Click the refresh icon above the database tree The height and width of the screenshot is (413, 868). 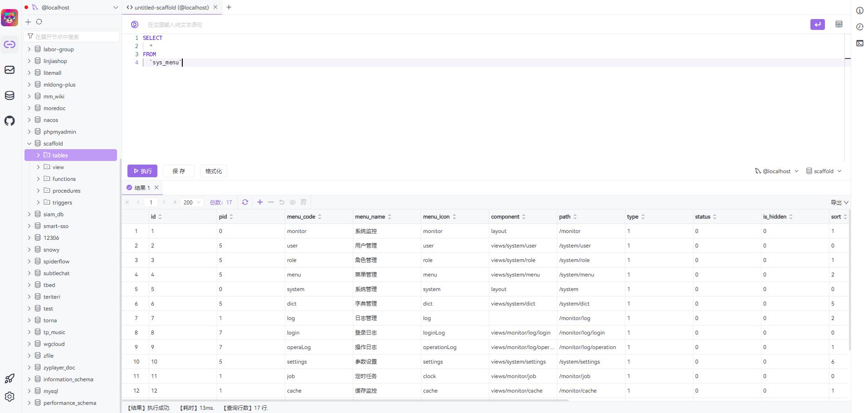(x=39, y=22)
